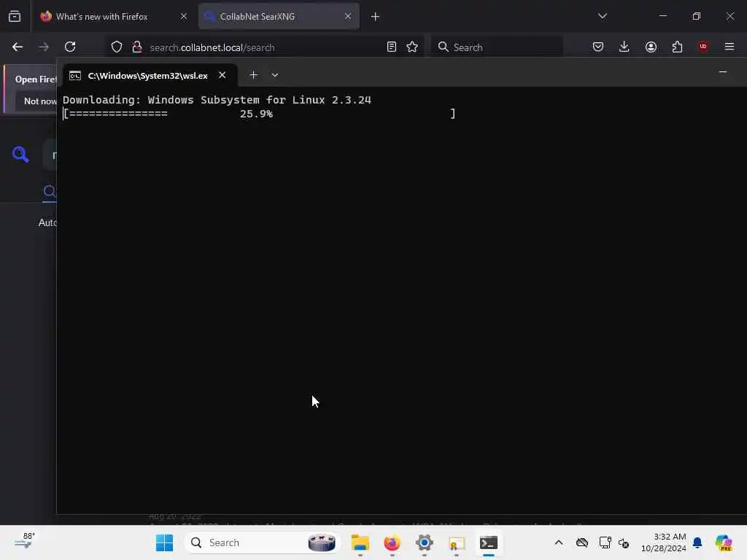Open the OneDrive cloud tray icon
The height and width of the screenshot is (560, 747).
tap(582, 542)
